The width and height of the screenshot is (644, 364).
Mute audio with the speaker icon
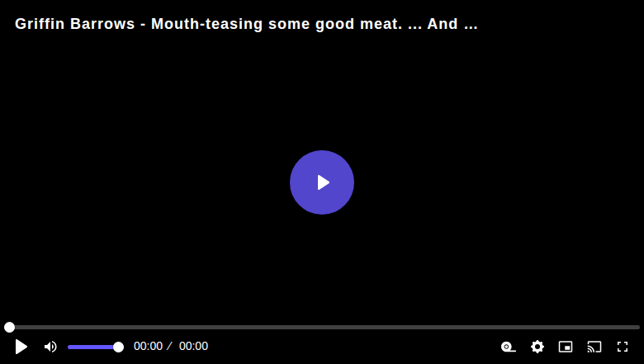[x=50, y=347]
